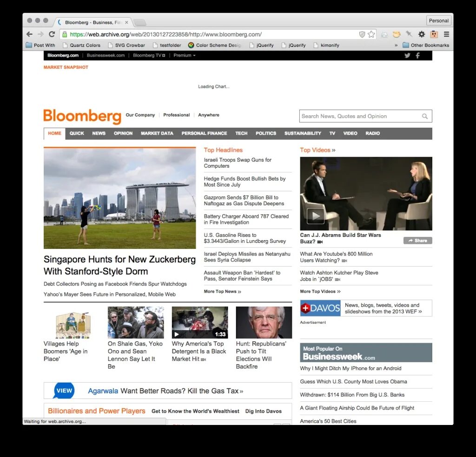Image resolution: width=476 pixels, height=457 pixels.
Task: Close the Bloomberg browser tab
Action: click(x=126, y=22)
